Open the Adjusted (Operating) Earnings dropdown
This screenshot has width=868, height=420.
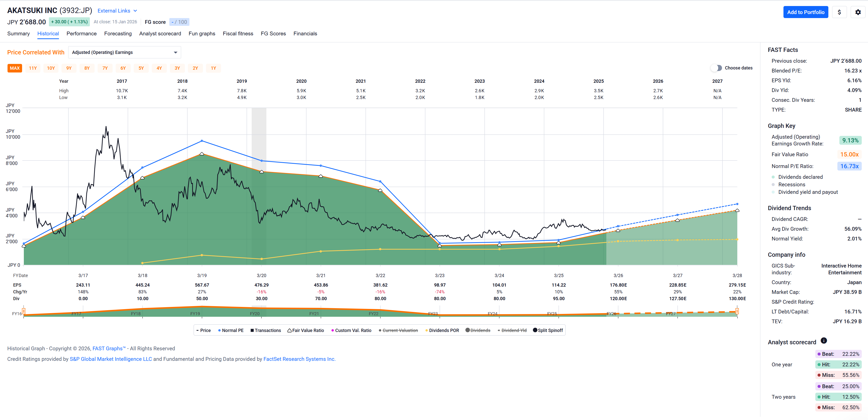pos(124,53)
